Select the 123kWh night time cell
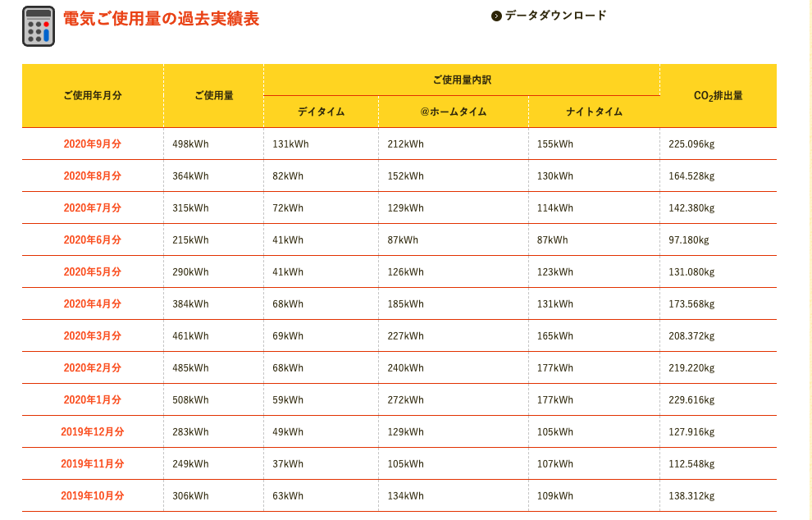The height and width of the screenshot is (520, 812). click(x=594, y=272)
